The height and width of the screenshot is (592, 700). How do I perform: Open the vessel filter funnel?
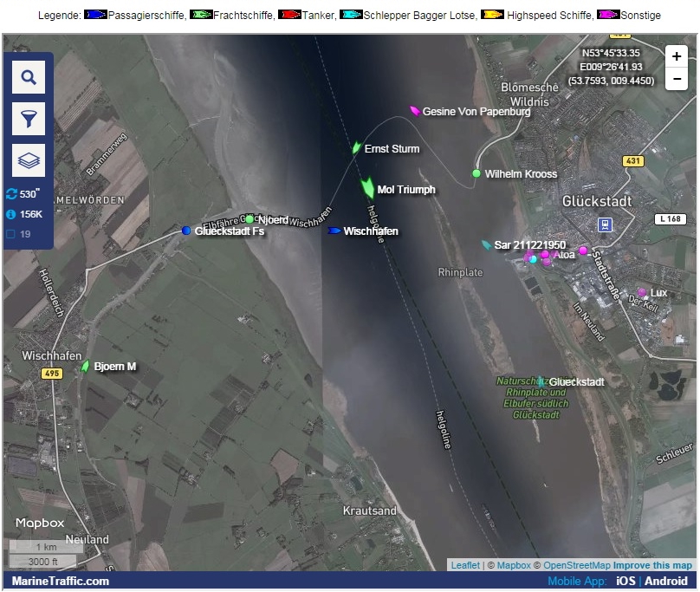coord(29,119)
